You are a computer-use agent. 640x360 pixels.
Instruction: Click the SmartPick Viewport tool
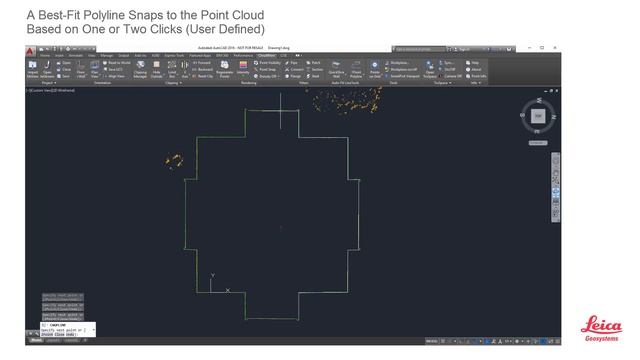coord(402,76)
